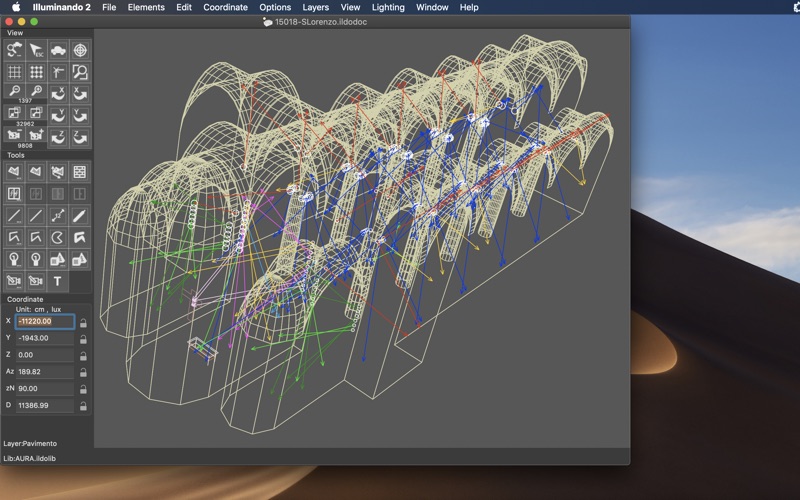
Task: Click the 15018-SLorenzo.ildodoc window title
Action: point(321,22)
